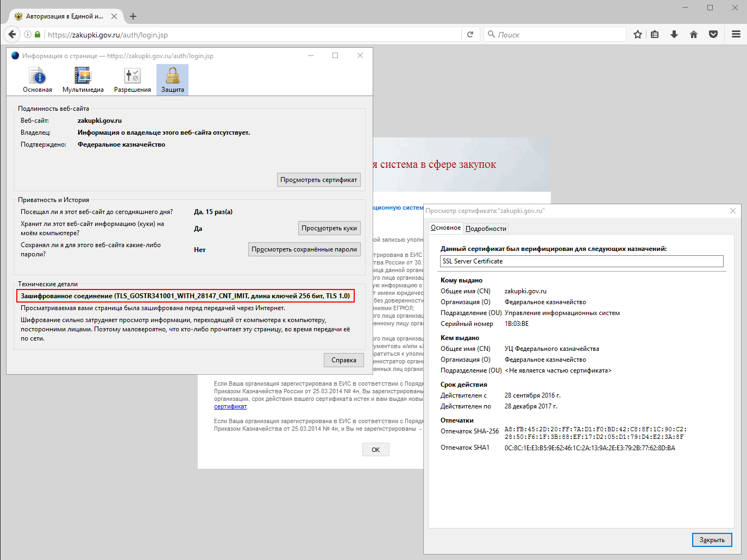
Task: Select the SHA1 fingerprint value
Action: tap(590, 448)
